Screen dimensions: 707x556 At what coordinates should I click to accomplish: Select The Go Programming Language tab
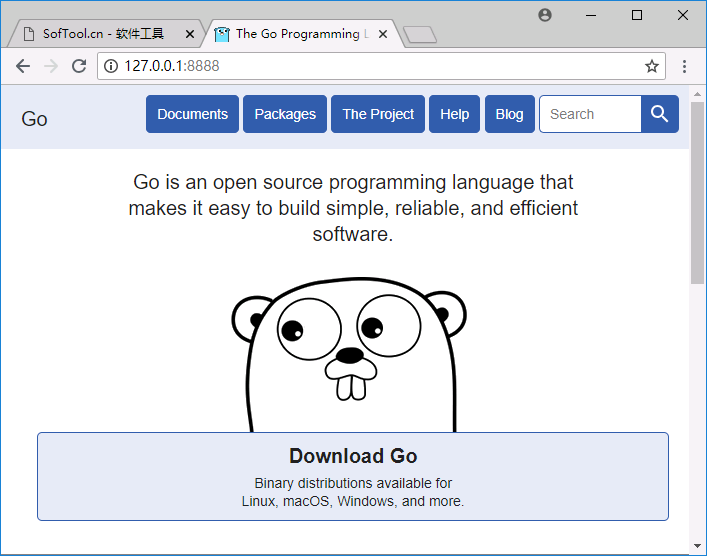coord(301,34)
